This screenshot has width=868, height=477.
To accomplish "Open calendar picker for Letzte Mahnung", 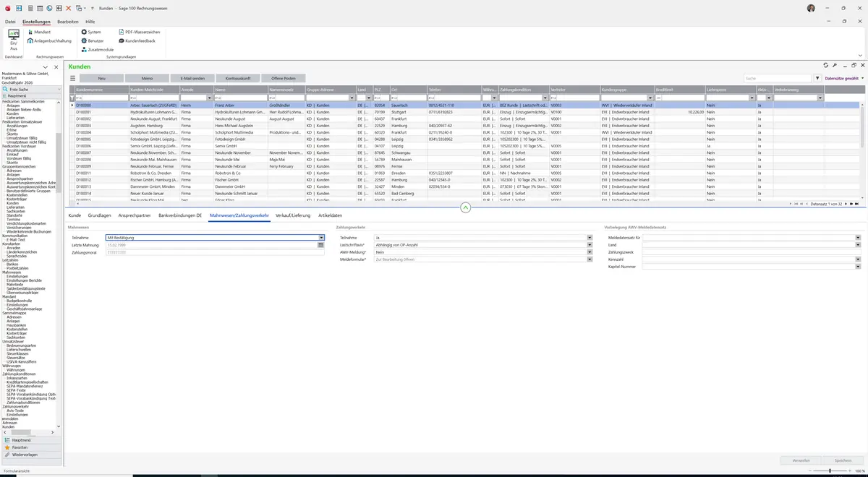I will pos(321,245).
